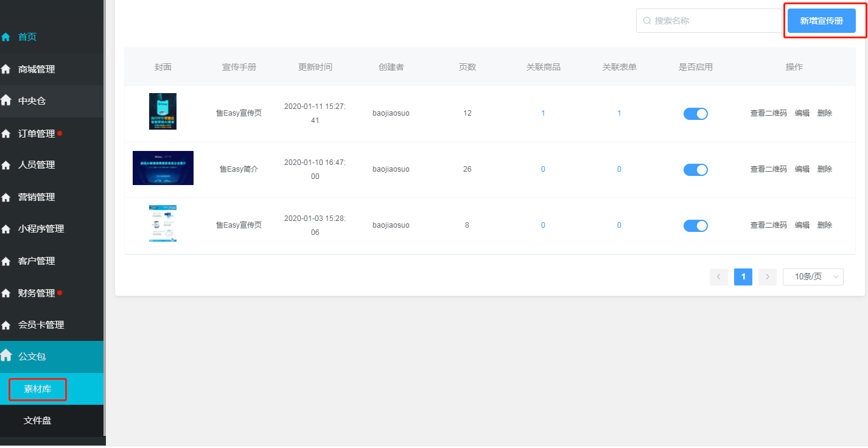This screenshot has height=448, width=868.
Task: Open 售Easy简介 linked forms count 0
Action: click(619, 169)
